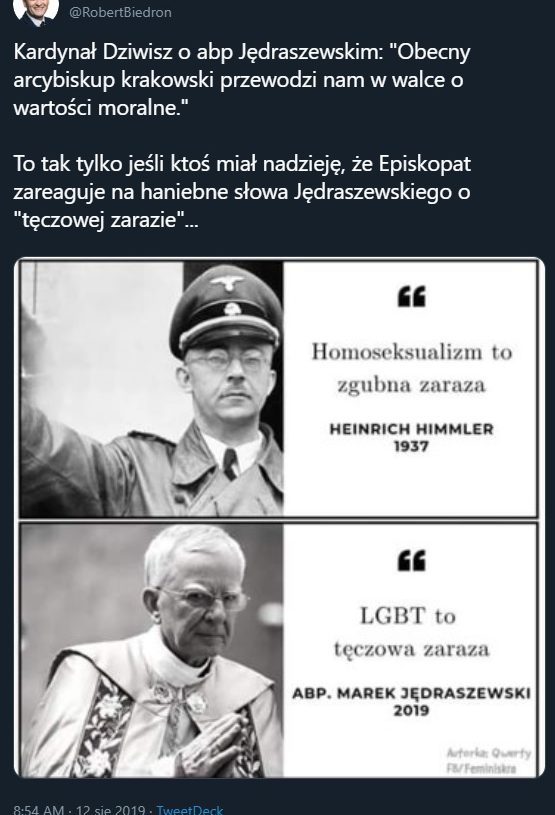Click the HEINRICH HIMMLER 1937 caption
The image size is (555, 815).
(x=411, y=437)
